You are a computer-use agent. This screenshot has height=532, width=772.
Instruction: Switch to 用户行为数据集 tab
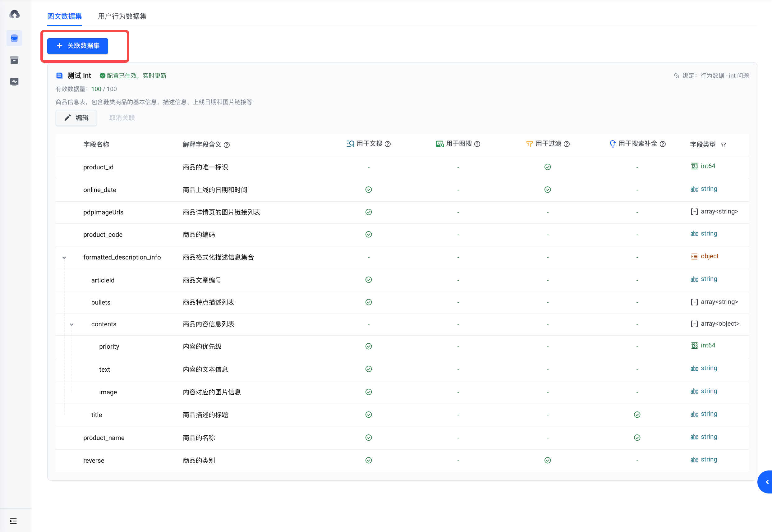[122, 16]
